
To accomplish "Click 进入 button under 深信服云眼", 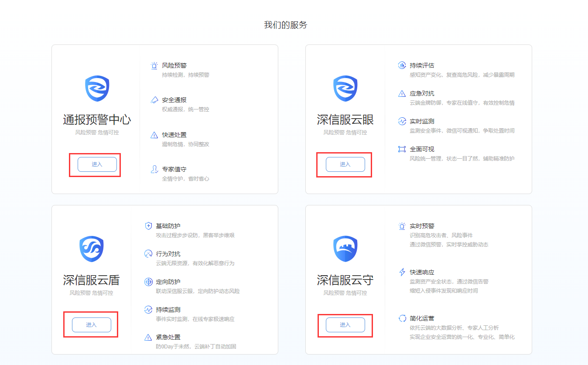I will (x=345, y=164).
